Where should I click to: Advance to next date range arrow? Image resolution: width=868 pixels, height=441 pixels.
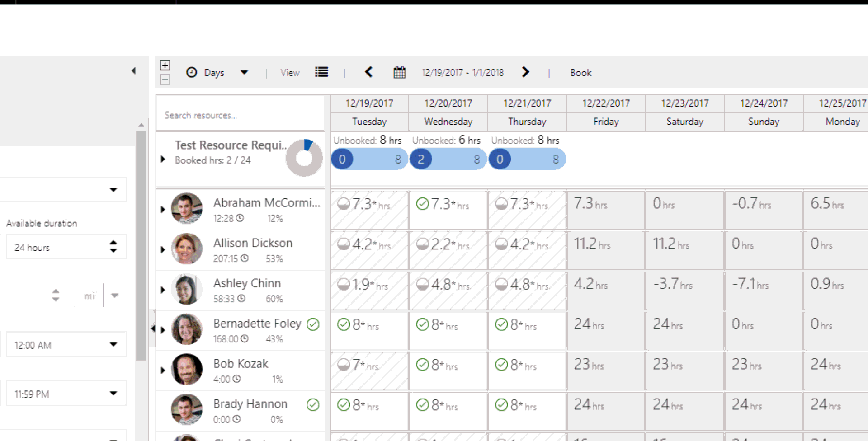click(525, 72)
